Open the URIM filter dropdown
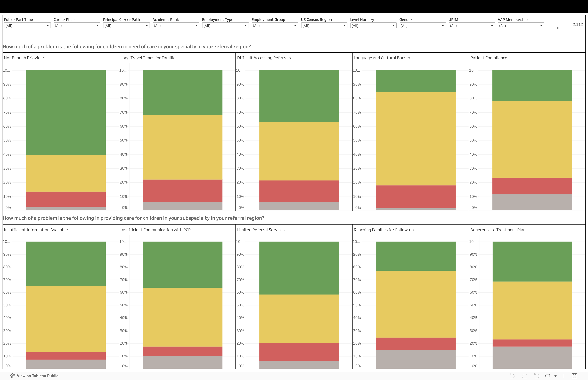Image resolution: width=588 pixels, height=380 pixels. click(x=471, y=26)
